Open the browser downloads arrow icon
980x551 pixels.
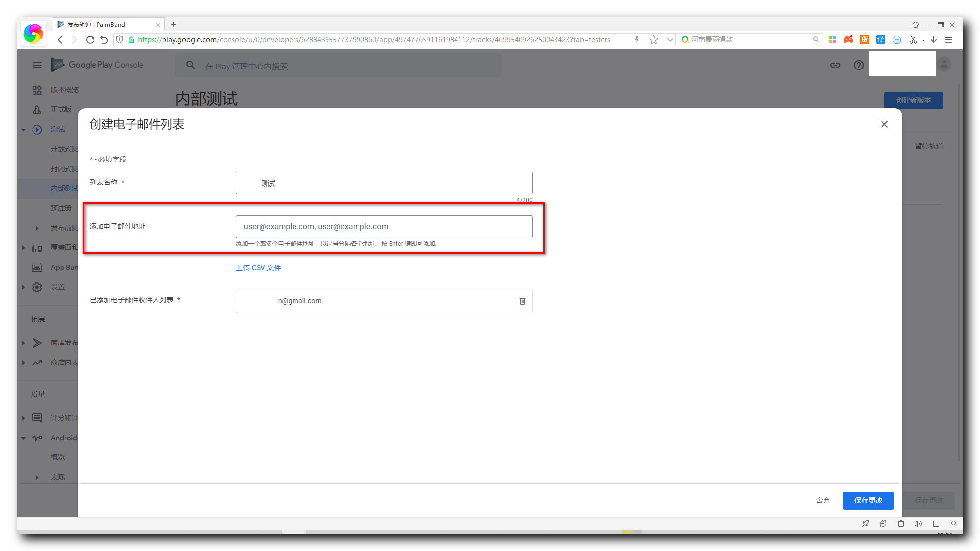coord(934,40)
